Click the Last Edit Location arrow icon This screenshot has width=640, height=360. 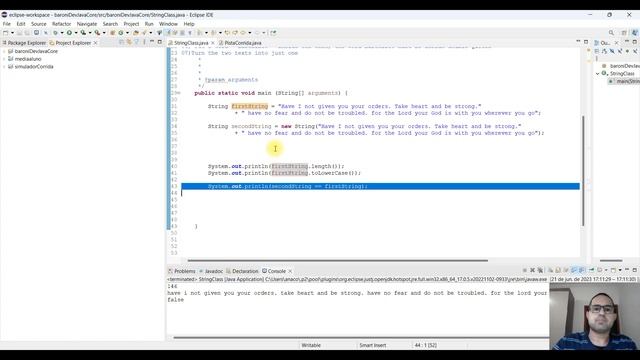point(227,33)
